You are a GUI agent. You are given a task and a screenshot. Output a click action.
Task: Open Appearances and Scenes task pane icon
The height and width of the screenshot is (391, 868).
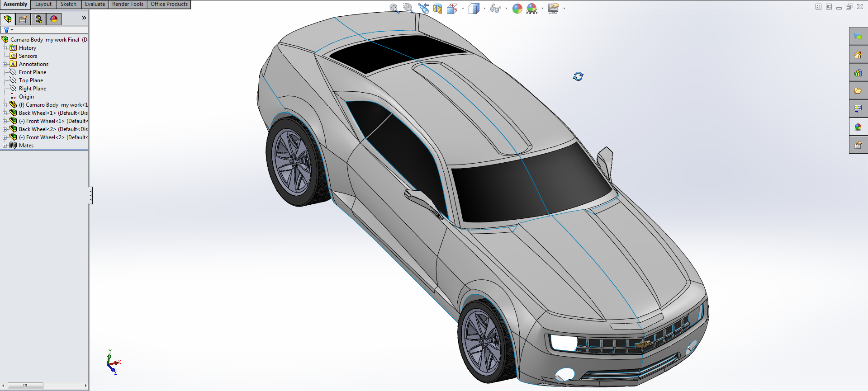[x=858, y=127]
